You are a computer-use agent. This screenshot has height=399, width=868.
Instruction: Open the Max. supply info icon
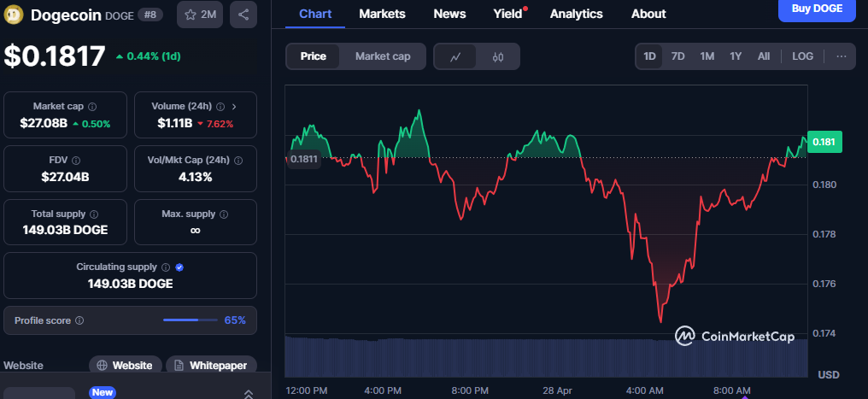[224, 214]
